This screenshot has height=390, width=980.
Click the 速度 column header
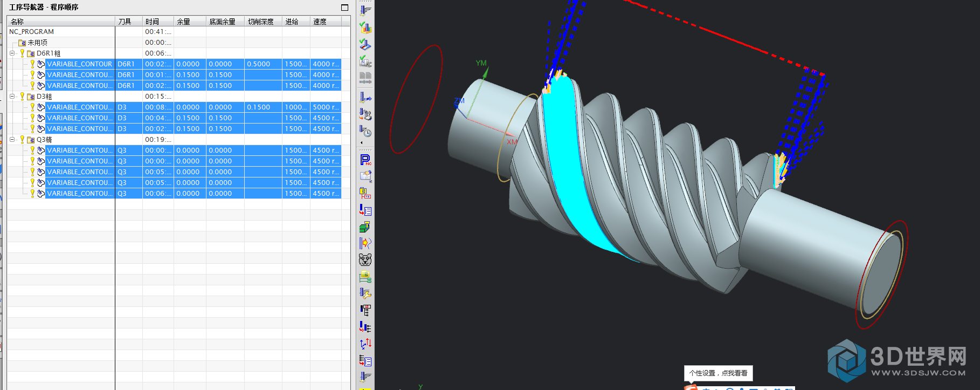pyautogui.click(x=326, y=22)
